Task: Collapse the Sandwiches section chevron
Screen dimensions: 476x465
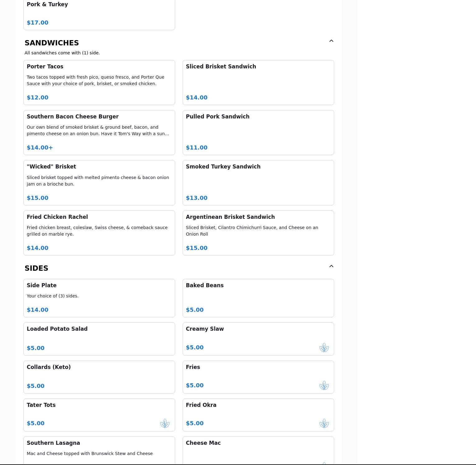Action: (x=331, y=41)
